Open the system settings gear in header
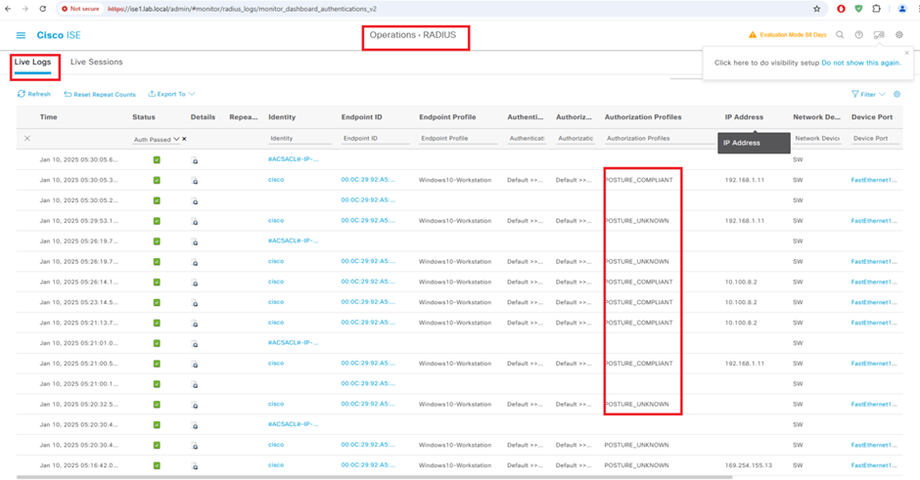 point(898,35)
